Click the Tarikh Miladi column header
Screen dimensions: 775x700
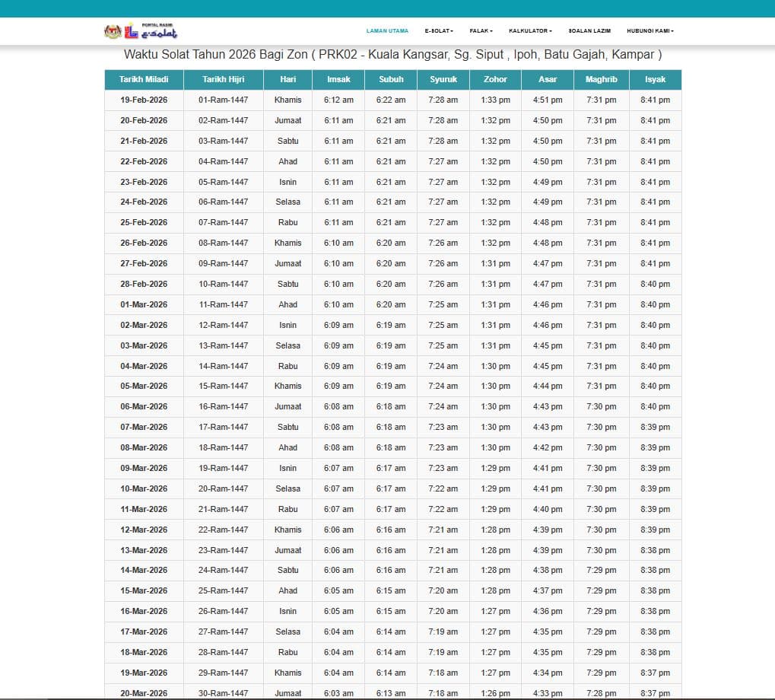tap(144, 80)
